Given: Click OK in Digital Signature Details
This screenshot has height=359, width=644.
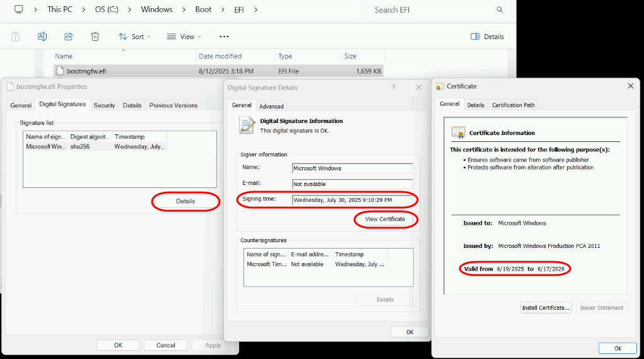Looking at the screenshot, I should point(409,332).
